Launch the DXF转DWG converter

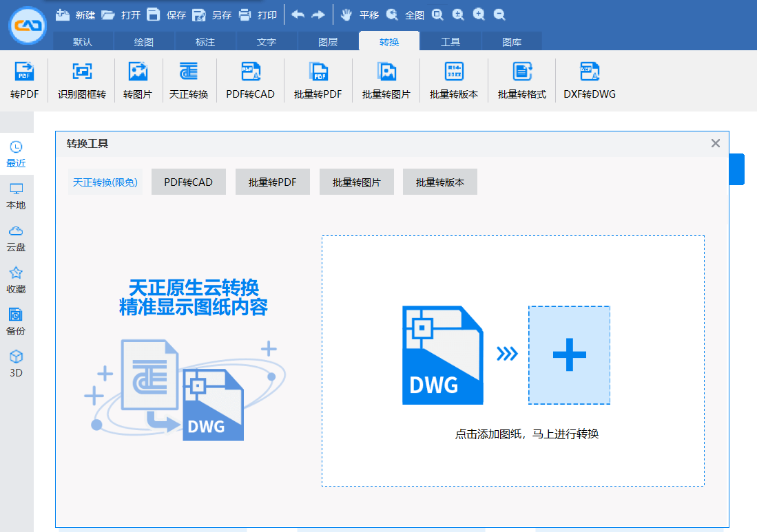pos(590,81)
